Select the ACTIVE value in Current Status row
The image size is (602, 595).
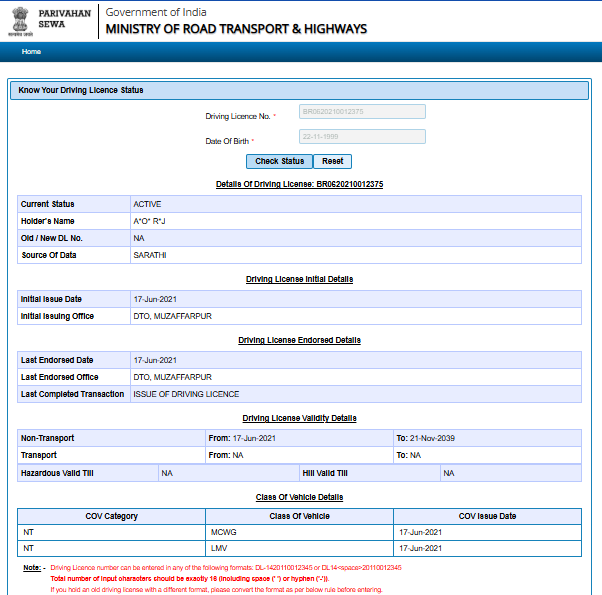coord(147,204)
